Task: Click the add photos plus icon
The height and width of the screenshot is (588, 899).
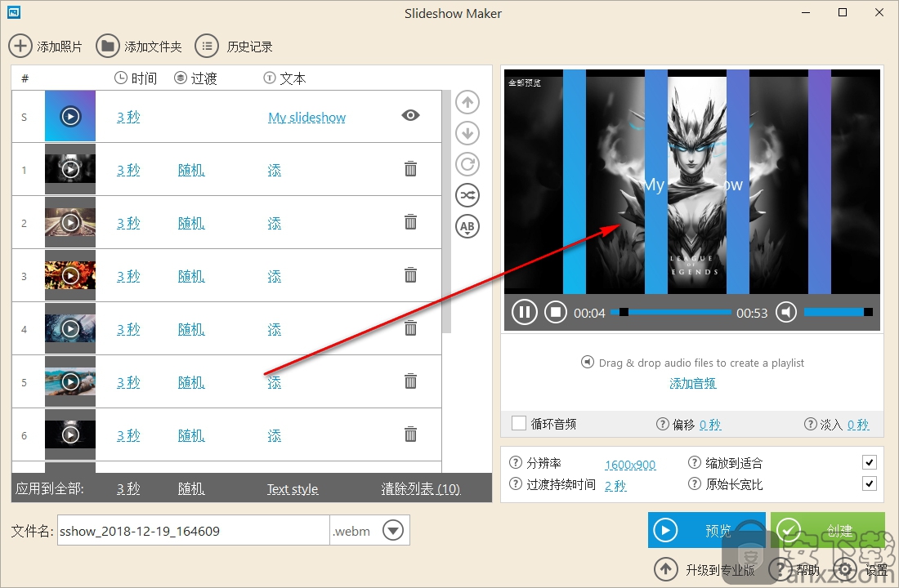Action: tap(20, 46)
